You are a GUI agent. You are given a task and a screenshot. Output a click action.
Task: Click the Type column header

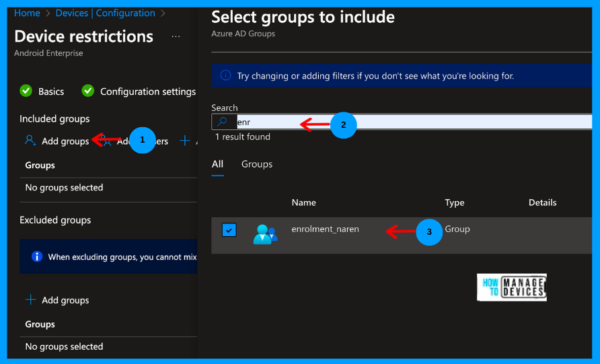pos(454,203)
